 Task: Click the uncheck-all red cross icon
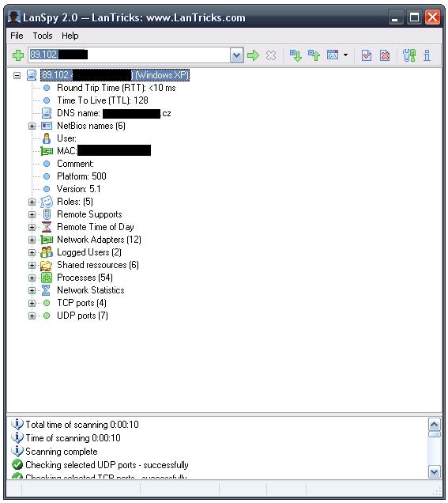385,55
